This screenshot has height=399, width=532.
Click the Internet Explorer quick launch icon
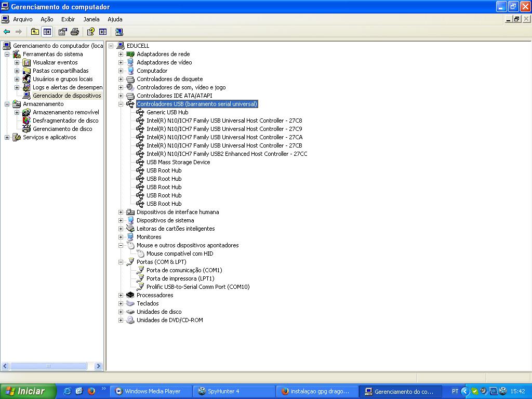pos(68,391)
